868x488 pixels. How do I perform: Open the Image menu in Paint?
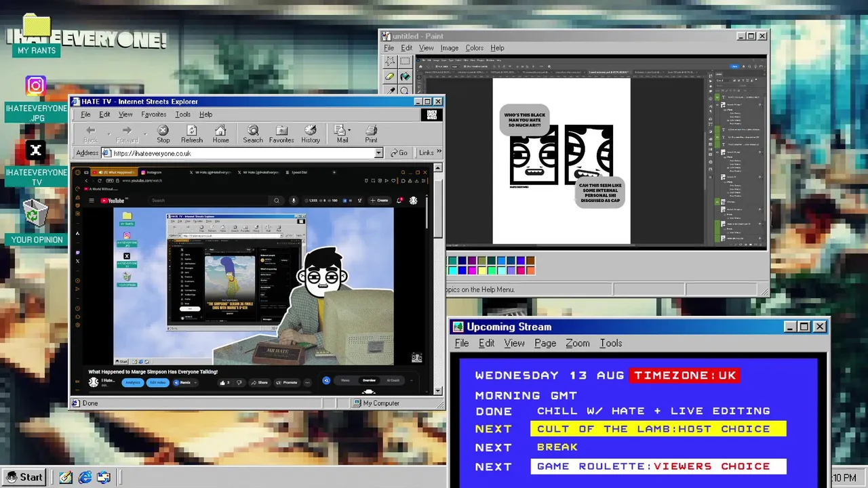449,48
